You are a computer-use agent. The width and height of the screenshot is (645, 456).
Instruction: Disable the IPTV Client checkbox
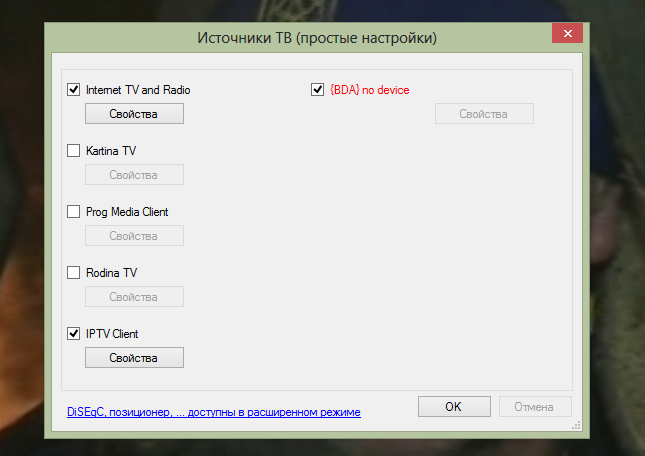pyautogui.click(x=73, y=334)
